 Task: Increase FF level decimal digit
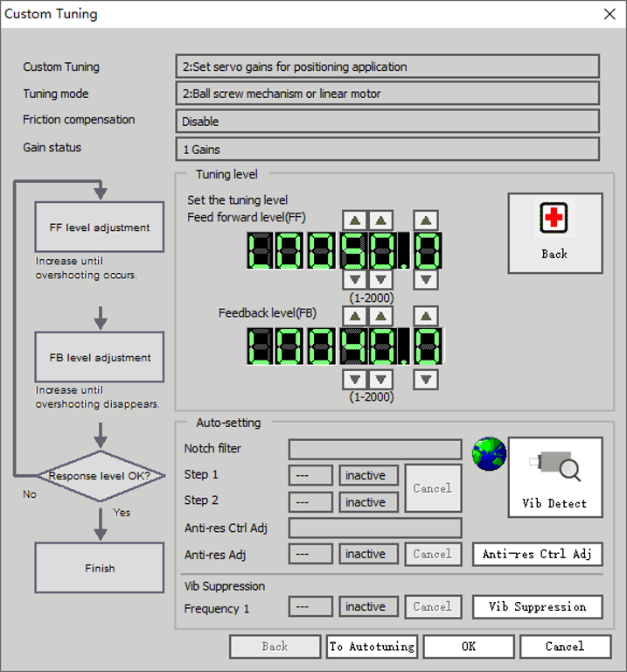(426, 220)
